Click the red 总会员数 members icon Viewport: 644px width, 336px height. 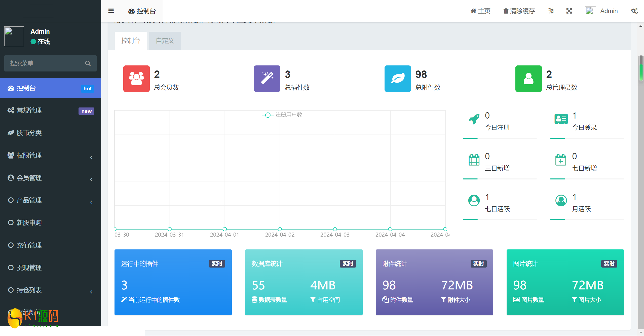136,79
